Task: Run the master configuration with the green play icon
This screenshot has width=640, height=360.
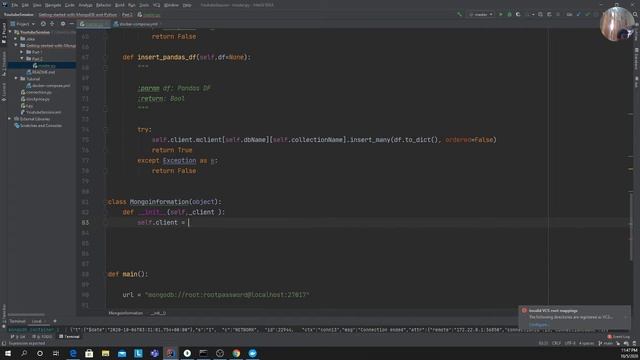Action: [x=501, y=14]
